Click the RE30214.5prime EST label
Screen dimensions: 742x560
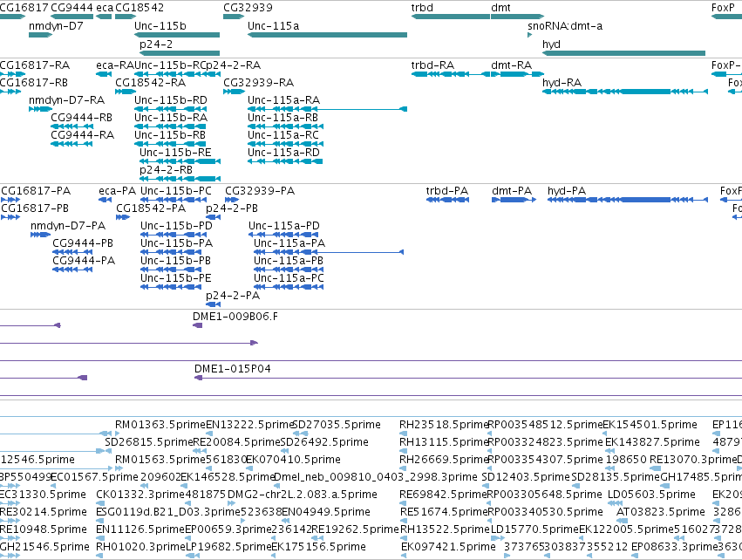pyautogui.click(x=44, y=512)
